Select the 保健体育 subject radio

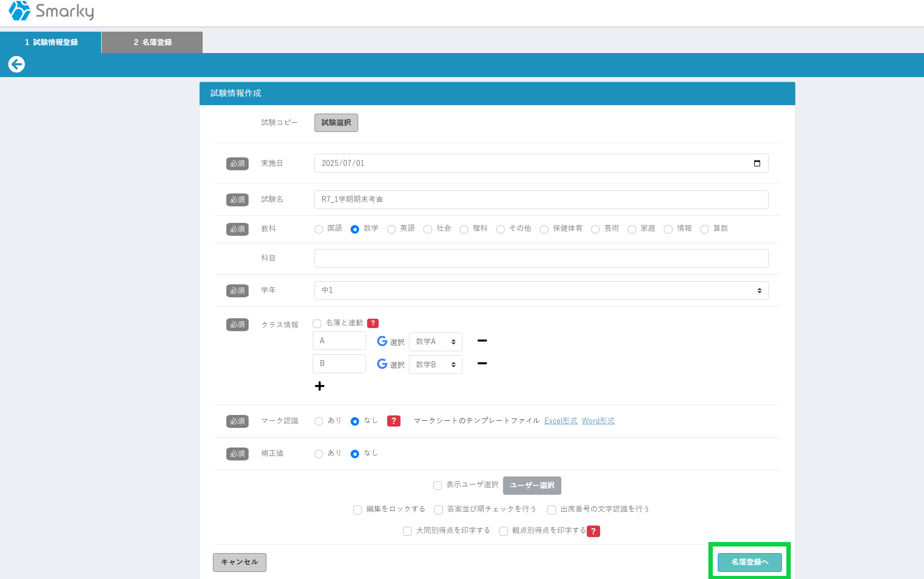(544, 229)
